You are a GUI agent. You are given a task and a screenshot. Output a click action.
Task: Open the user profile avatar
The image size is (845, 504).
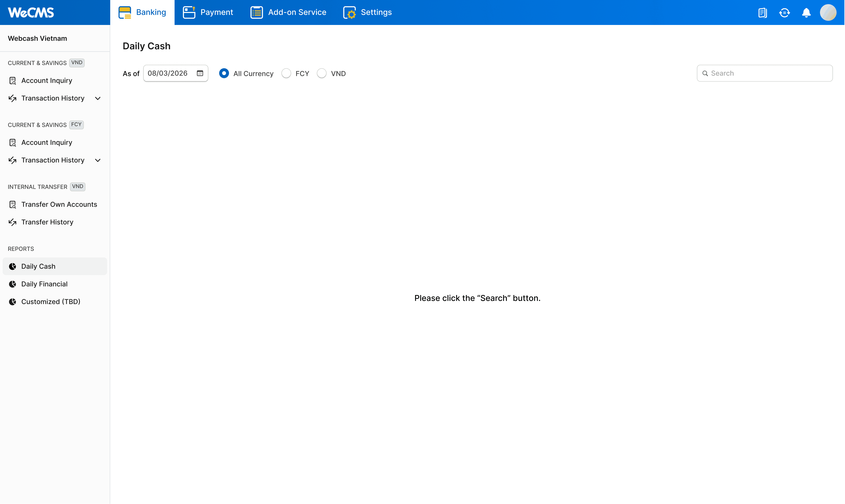tap(828, 13)
